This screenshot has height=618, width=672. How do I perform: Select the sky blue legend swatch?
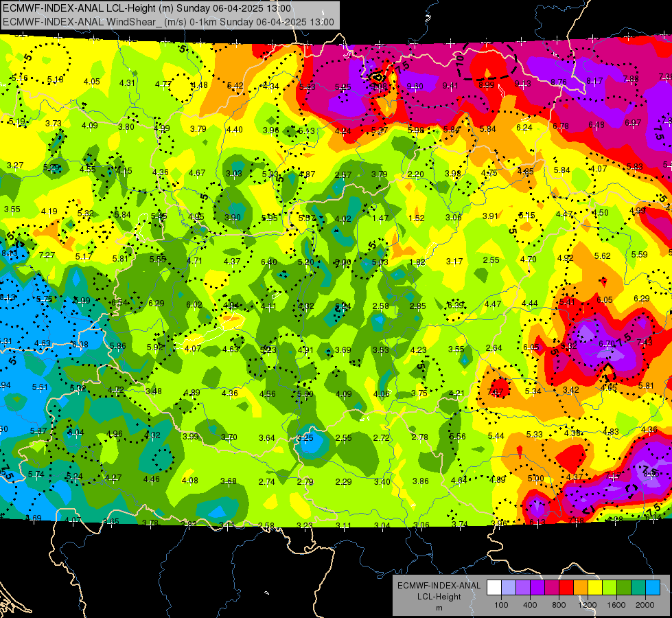[x=653, y=588]
